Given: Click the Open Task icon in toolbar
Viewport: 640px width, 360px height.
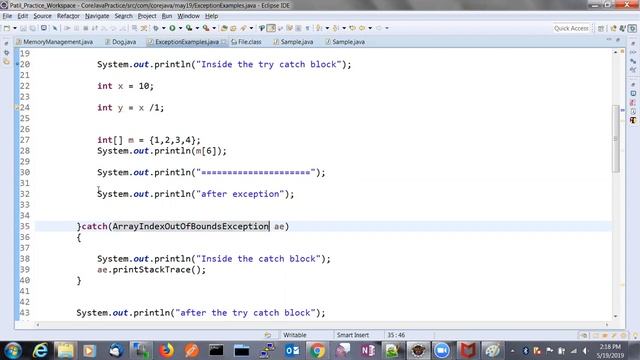Looking at the screenshot, I should click(x=233, y=28).
